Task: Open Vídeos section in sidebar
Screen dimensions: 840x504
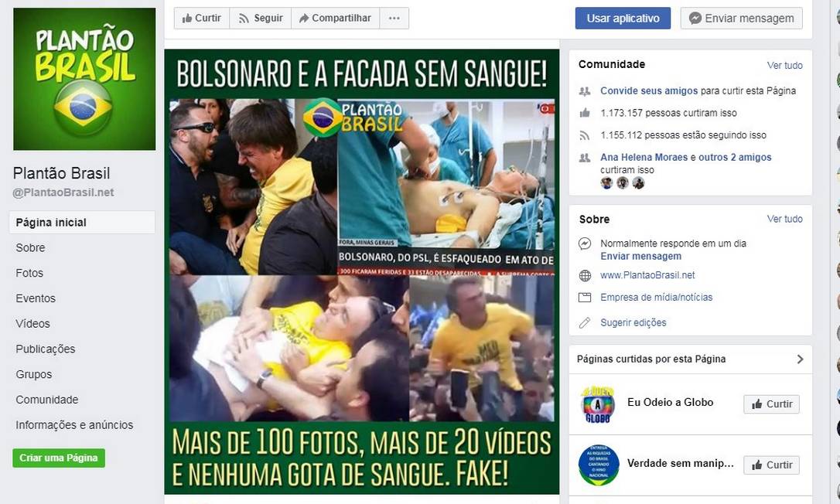Action: pos(32,323)
